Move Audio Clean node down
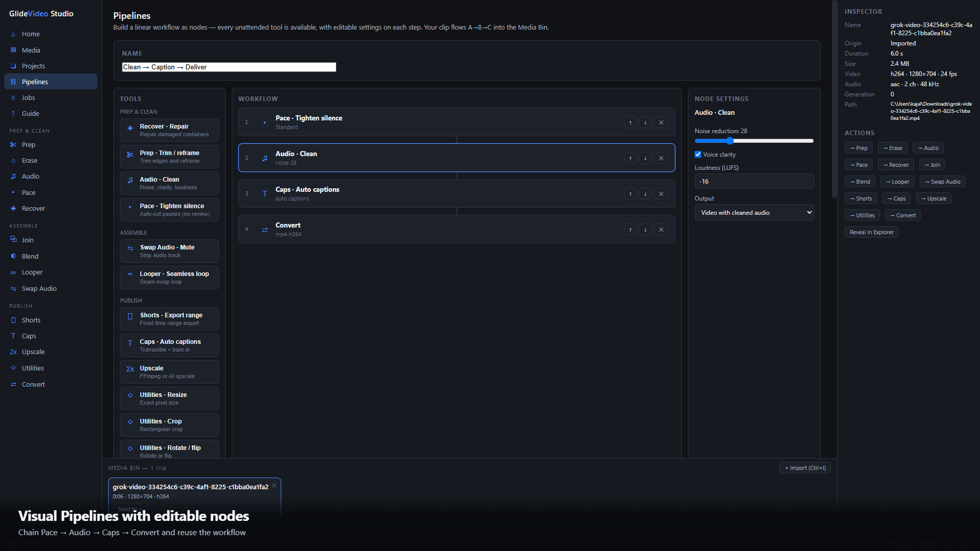The width and height of the screenshot is (980, 551). pos(645,158)
